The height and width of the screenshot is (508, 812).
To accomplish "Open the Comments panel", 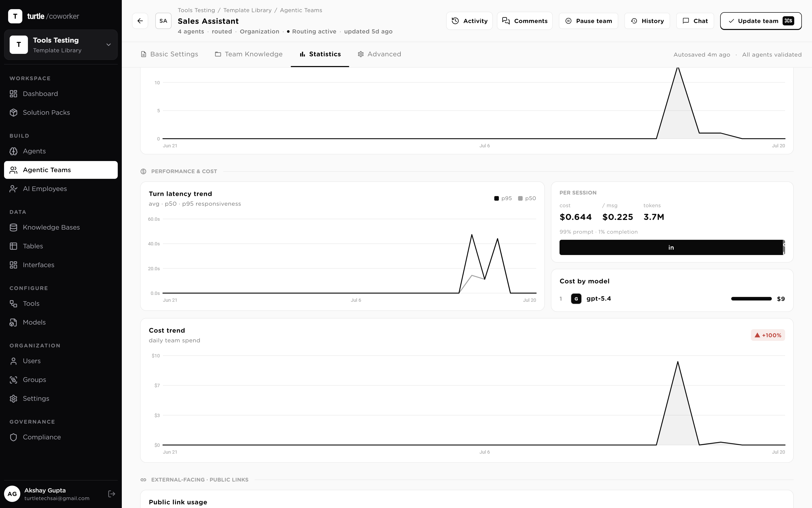I will pyautogui.click(x=525, y=21).
